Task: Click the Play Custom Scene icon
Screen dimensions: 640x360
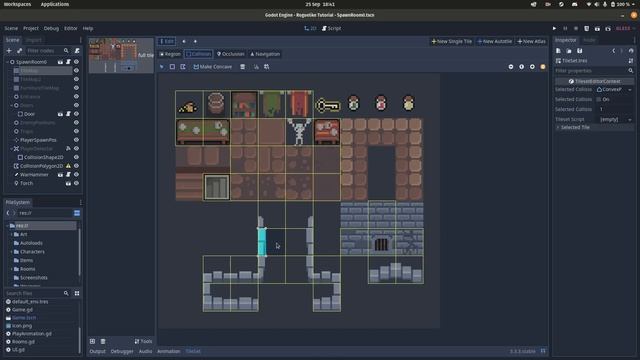Action: pyautogui.click(x=608, y=29)
